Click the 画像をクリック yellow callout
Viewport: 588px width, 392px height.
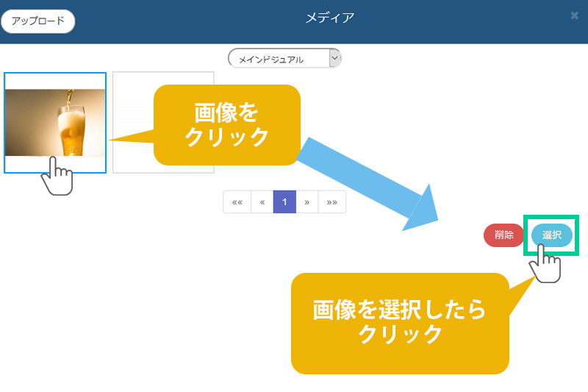(226, 125)
